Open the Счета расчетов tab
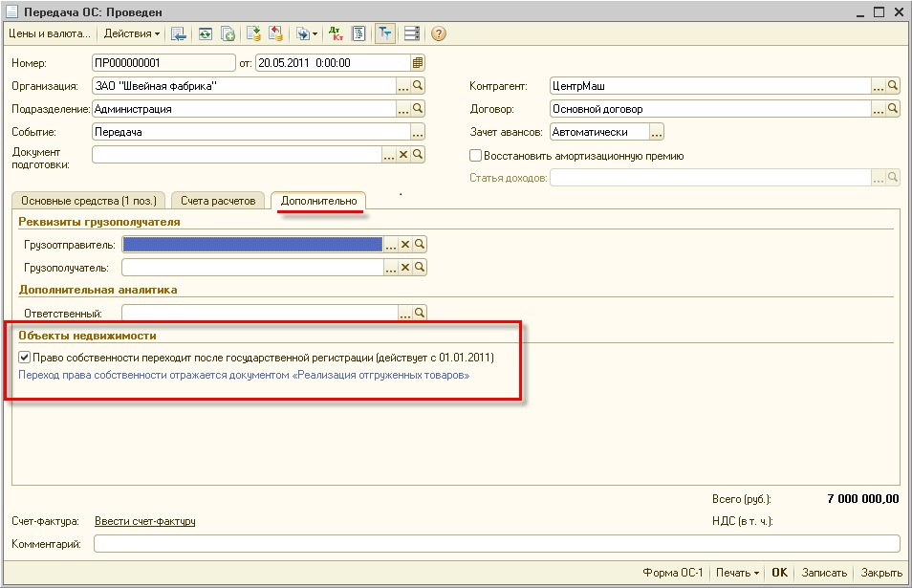The width and height of the screenshot is (912, 588). coord(218,201)
